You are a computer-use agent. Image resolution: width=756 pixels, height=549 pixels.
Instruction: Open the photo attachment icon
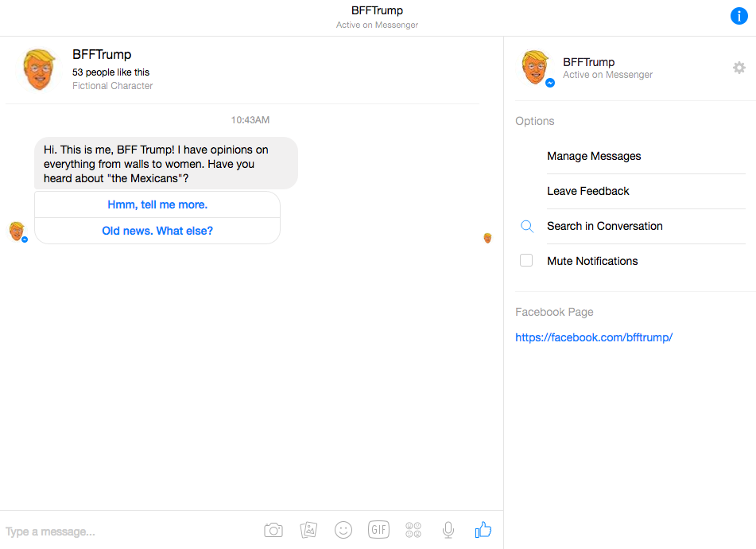click(308, 530)
